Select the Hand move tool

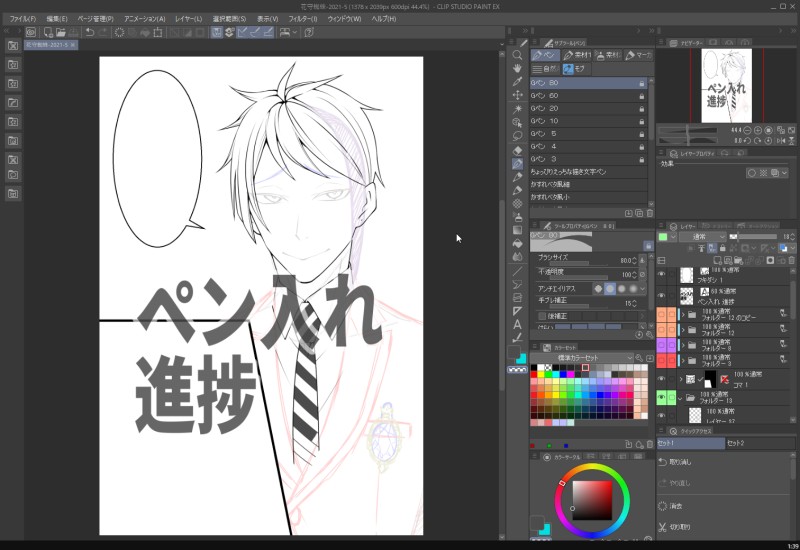click(x=517, y=68)
